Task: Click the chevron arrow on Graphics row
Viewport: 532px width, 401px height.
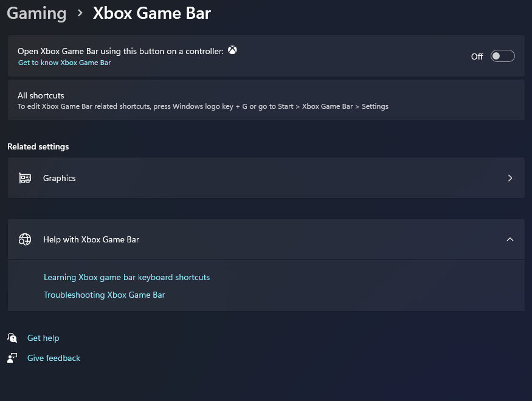Action: pyautogui.click(x=510, y=178)
